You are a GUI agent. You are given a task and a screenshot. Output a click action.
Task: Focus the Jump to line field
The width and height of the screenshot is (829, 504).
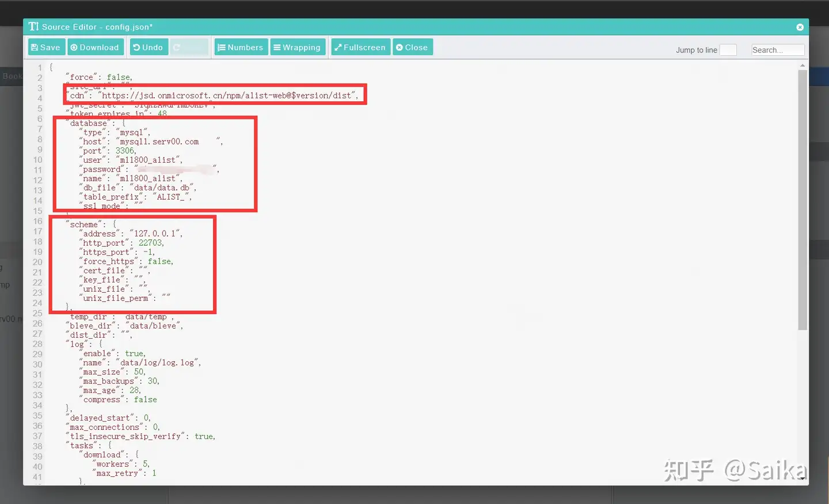coord(728,50)
